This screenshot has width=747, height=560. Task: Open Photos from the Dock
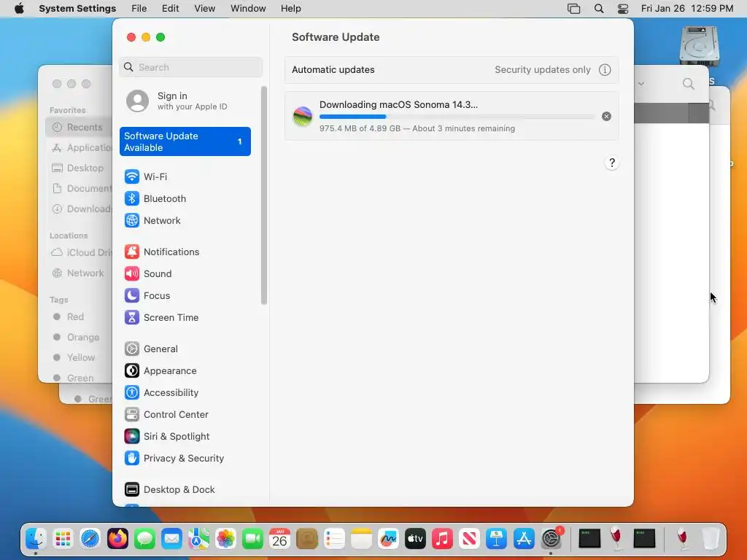(226, 539)
